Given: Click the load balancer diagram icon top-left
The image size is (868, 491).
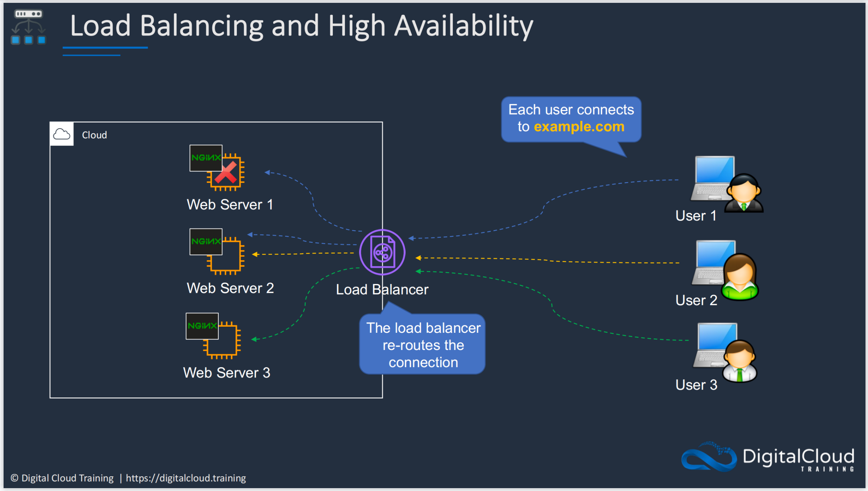Looking at the screenshot, I should tap(29, 27).
